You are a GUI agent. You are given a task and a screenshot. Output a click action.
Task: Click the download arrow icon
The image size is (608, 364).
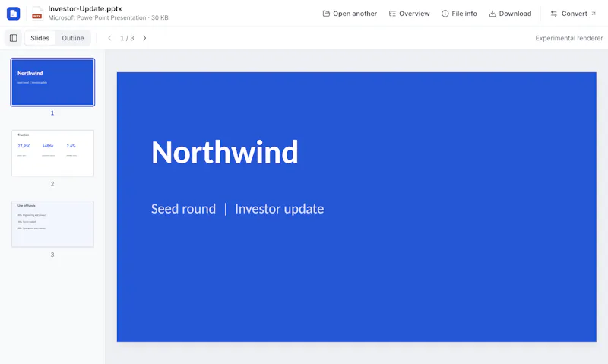coord(492,14)
